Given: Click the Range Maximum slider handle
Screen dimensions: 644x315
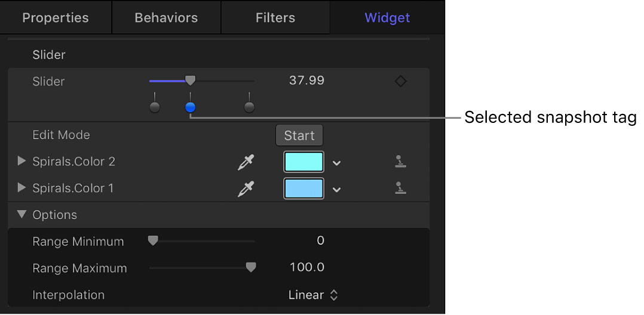Looking at the screenshot, I should point(251,268).
